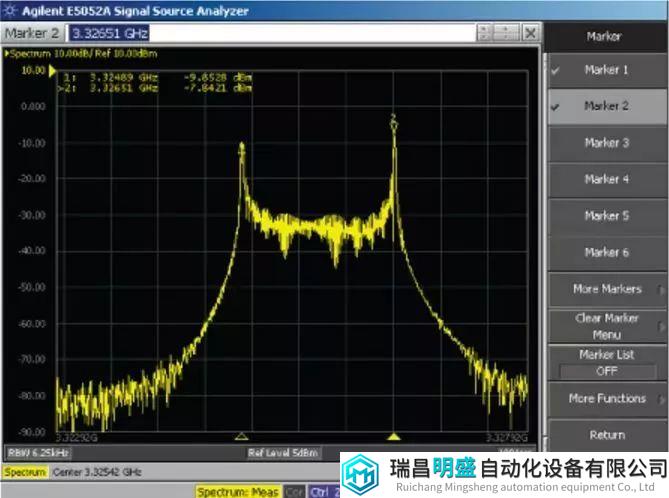
Task: Click the Marker softkey menu title
Action: (604, 37)
